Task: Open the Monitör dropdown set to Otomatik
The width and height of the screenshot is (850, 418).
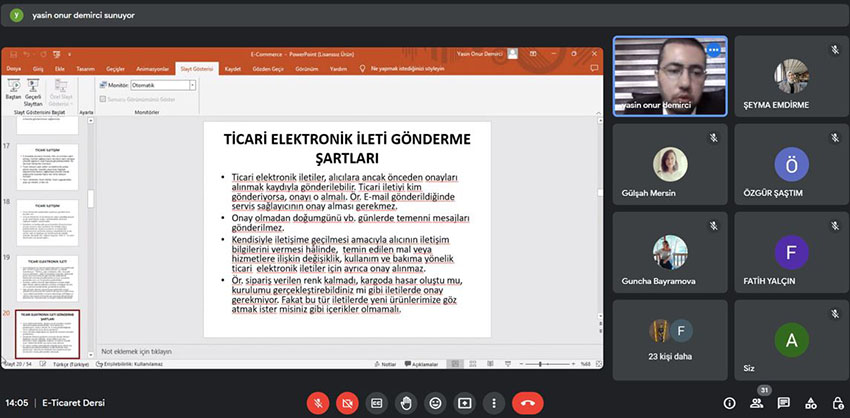Action: click(164, 85)
